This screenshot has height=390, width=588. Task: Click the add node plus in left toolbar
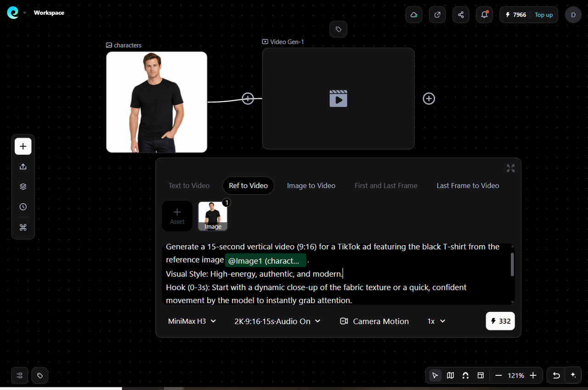coord(23,146)
